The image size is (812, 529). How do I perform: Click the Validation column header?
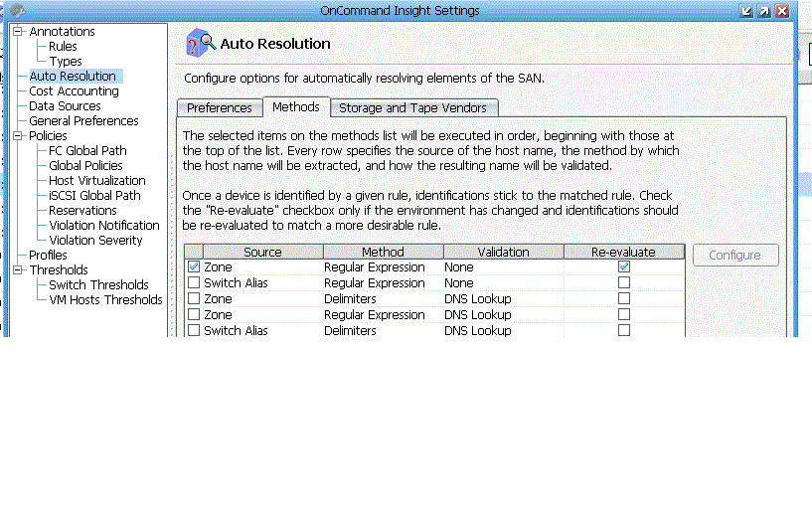(503, 252)
